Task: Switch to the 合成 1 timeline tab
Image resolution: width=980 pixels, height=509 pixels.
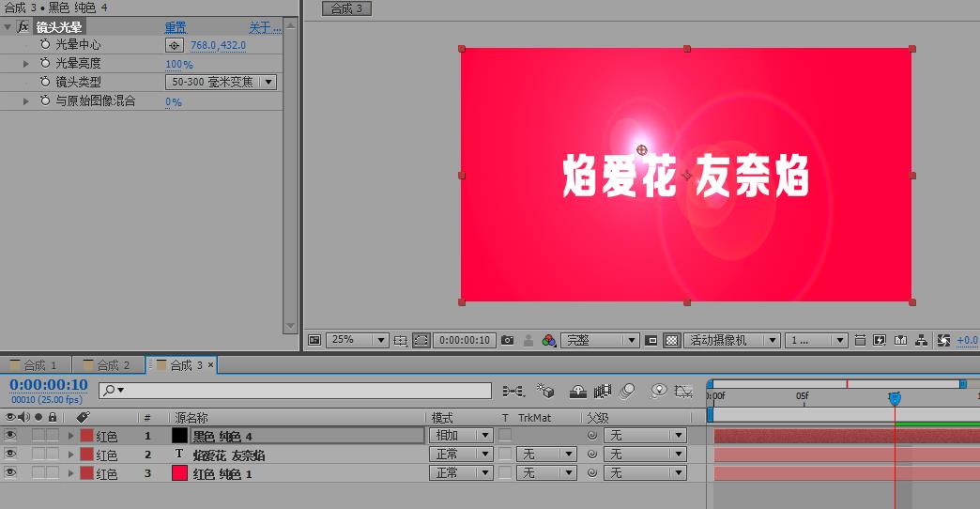Action: pos(35,365)
